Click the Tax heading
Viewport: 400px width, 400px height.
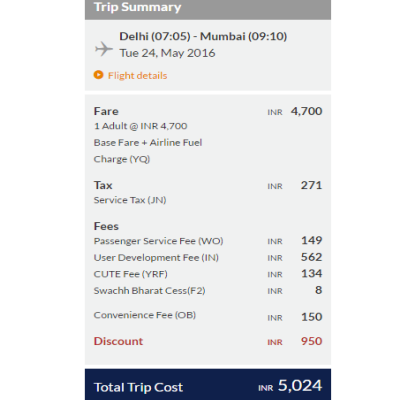103,185
